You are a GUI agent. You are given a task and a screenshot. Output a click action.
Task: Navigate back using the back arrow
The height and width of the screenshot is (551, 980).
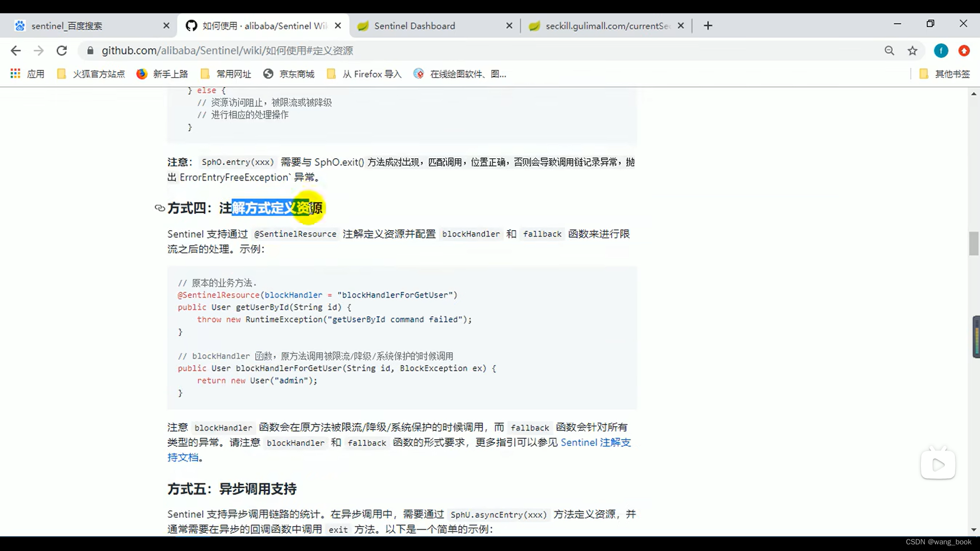(x=16, y=51)
